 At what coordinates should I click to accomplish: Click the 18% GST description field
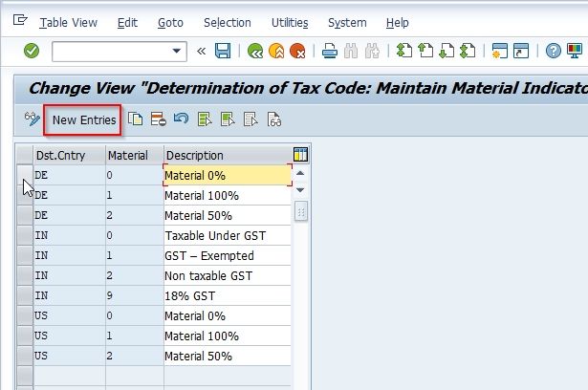(228, 296)
